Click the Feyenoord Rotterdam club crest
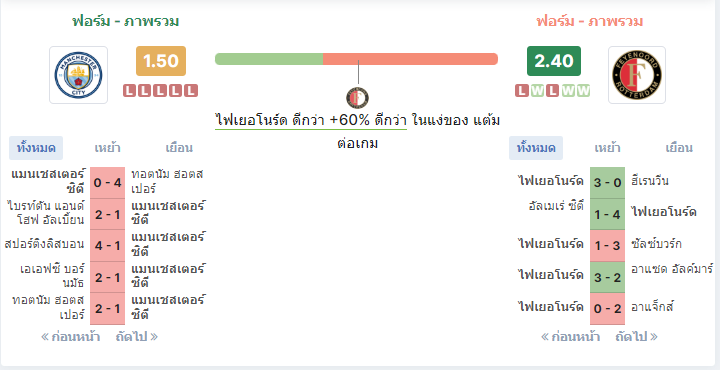The height and width of the screenshot is (370, 720). pos(637,75)
